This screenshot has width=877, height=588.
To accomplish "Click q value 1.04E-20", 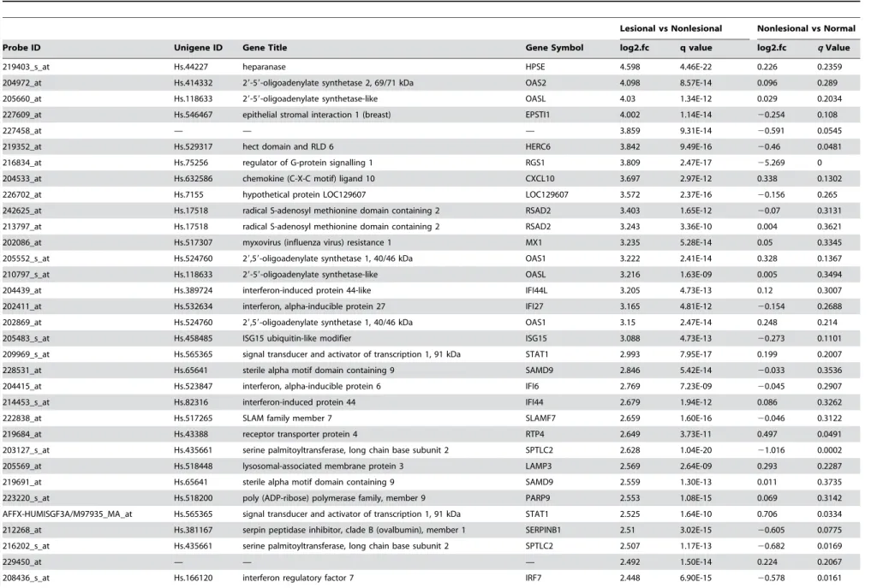I will [x=695, y=450].
